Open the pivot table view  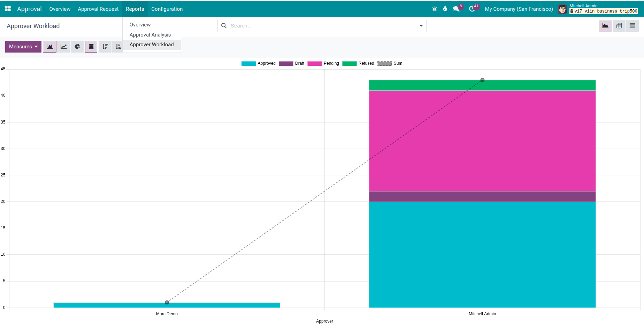[x=619, y=26]
